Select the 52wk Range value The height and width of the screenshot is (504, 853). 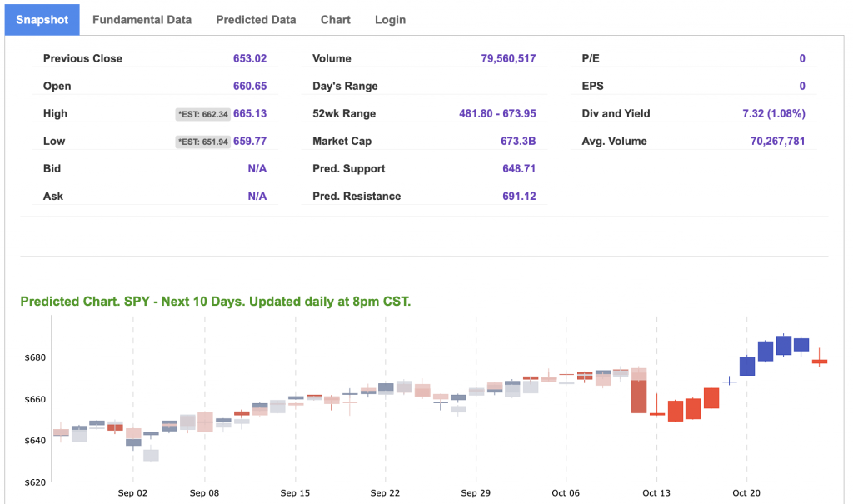(x=497, y=114)
